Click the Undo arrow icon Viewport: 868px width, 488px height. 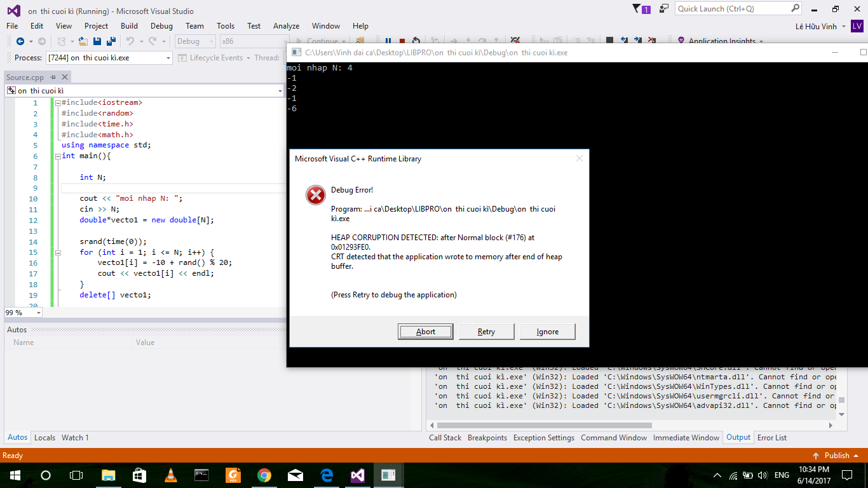pyautogui.click(x=130, y=41)
